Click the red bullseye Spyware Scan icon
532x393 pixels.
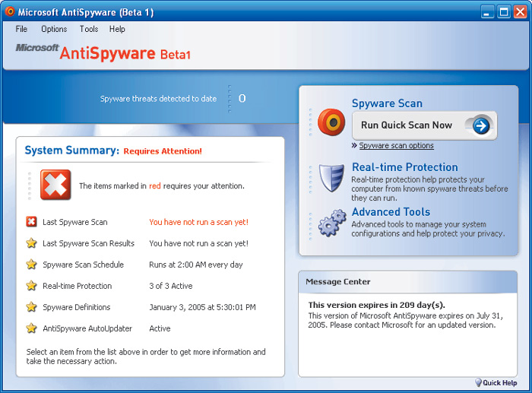331,122
